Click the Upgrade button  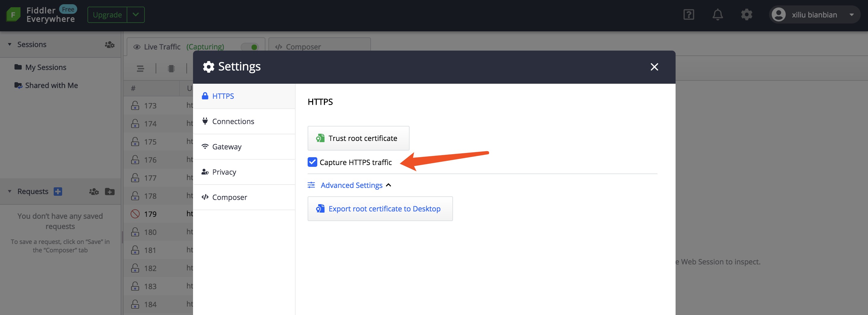tap(107, 14)
